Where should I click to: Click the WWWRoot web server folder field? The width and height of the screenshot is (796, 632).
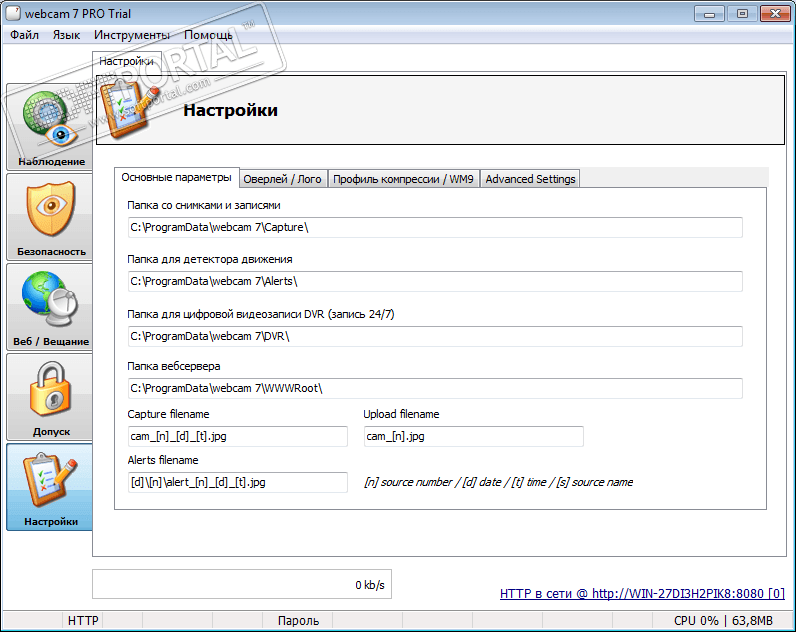pos(435,388)
